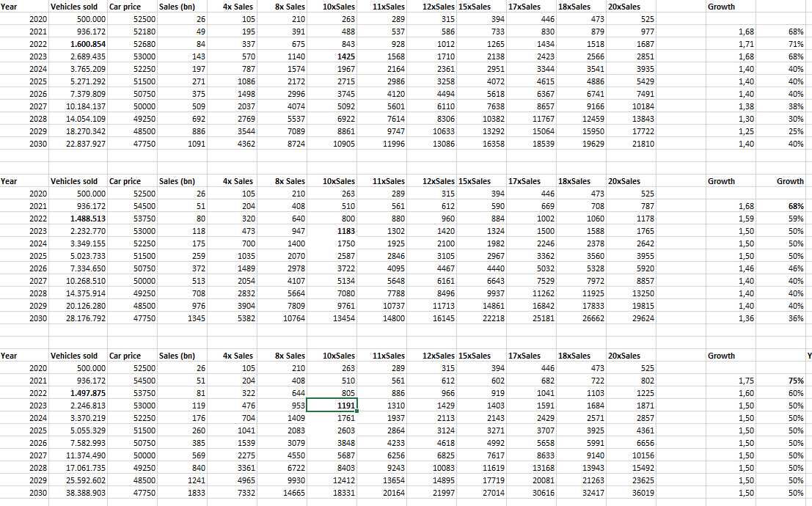Select the Sales (bn) header in top table

click(x=177, y=7)
